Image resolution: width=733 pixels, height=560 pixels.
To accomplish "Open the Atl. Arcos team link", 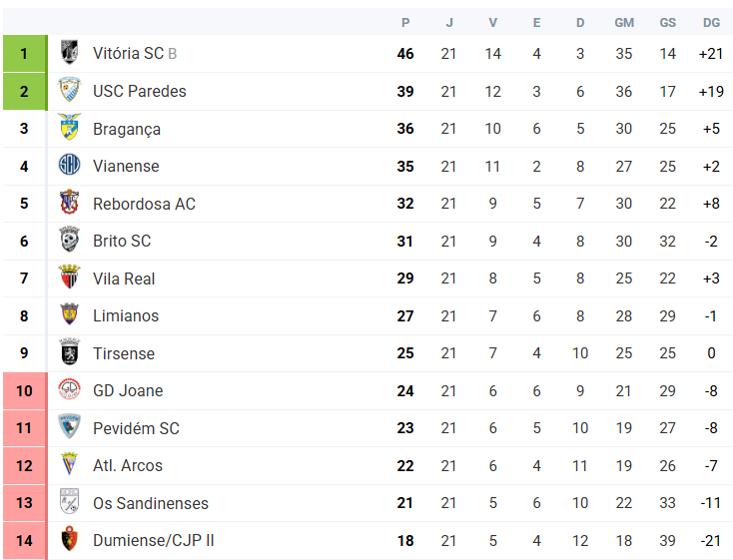I will click(x=128, y=465).
